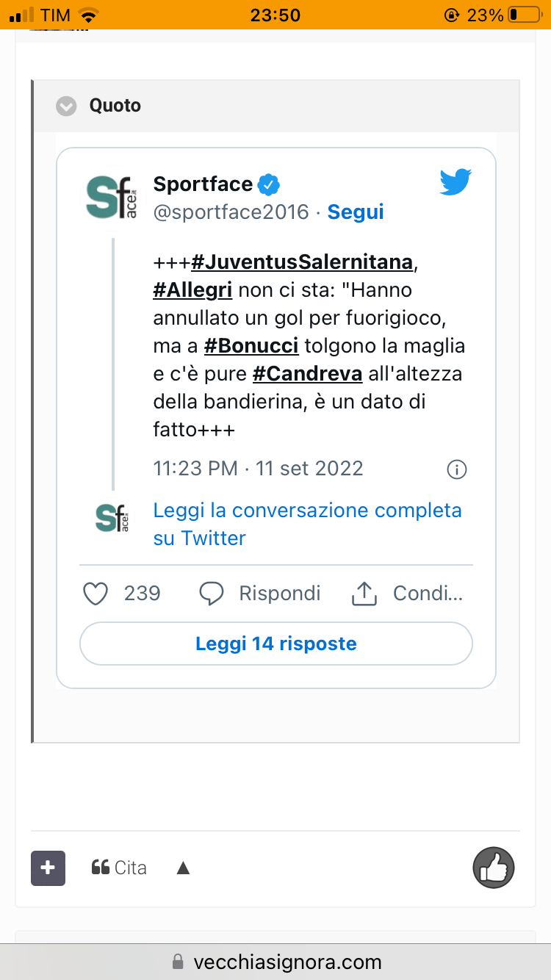Open the #Candreva hashtag
551x980 pixels.
[x=308, y=374]
